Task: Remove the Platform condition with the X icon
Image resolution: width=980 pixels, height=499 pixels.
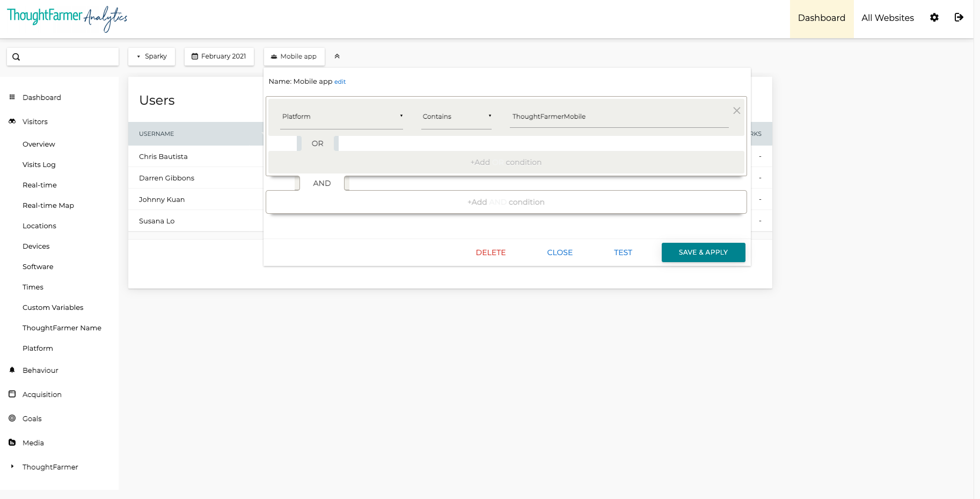Action: (737, 111)
